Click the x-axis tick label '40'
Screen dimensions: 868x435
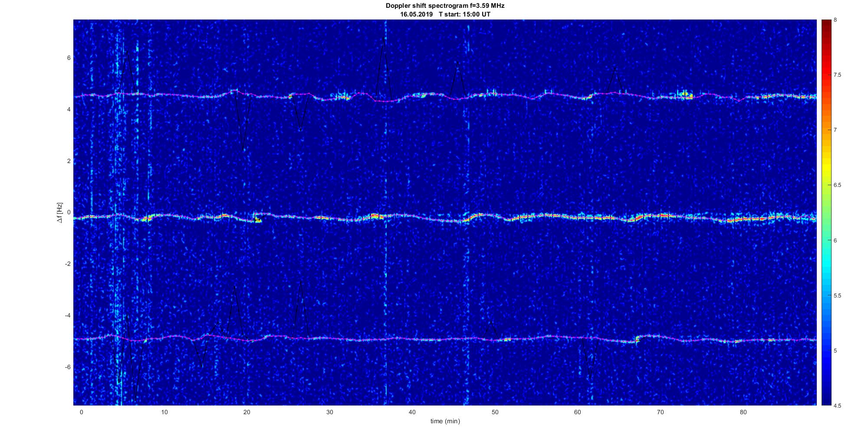412,412
